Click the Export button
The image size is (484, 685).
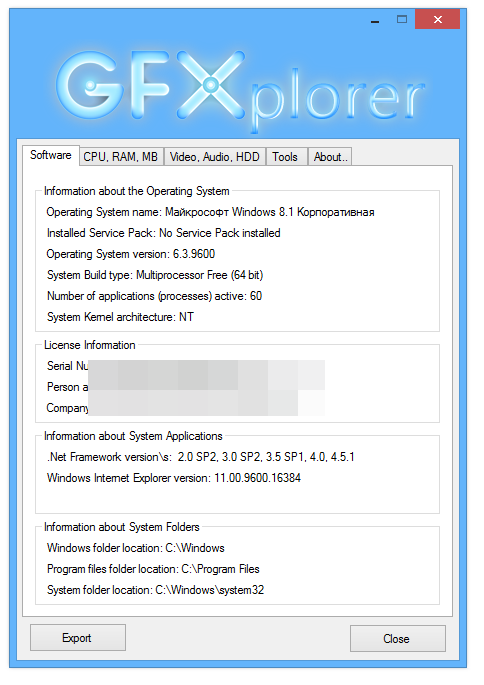click(x=78, y=638)
